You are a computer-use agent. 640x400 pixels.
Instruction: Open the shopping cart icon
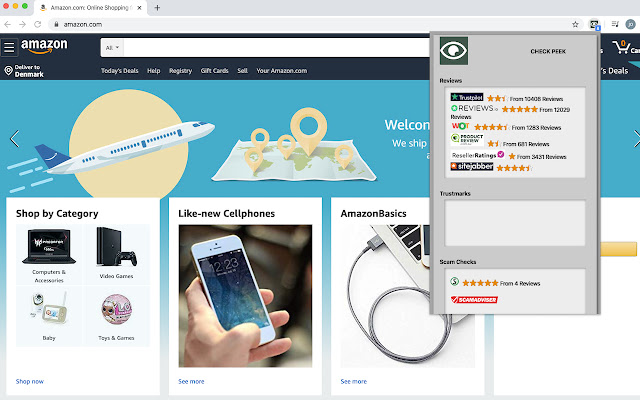621,47
